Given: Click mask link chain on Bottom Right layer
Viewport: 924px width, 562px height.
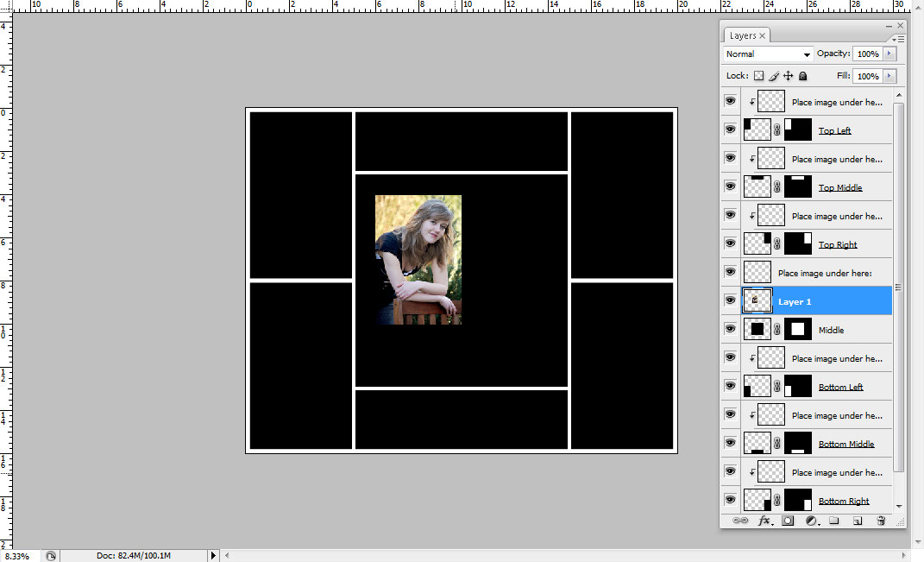Looking at the screenshot, I should tap(776, 501).
